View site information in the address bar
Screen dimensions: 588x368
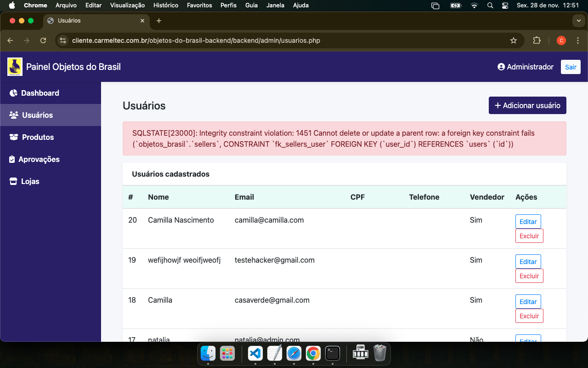(x=63, y=40)
